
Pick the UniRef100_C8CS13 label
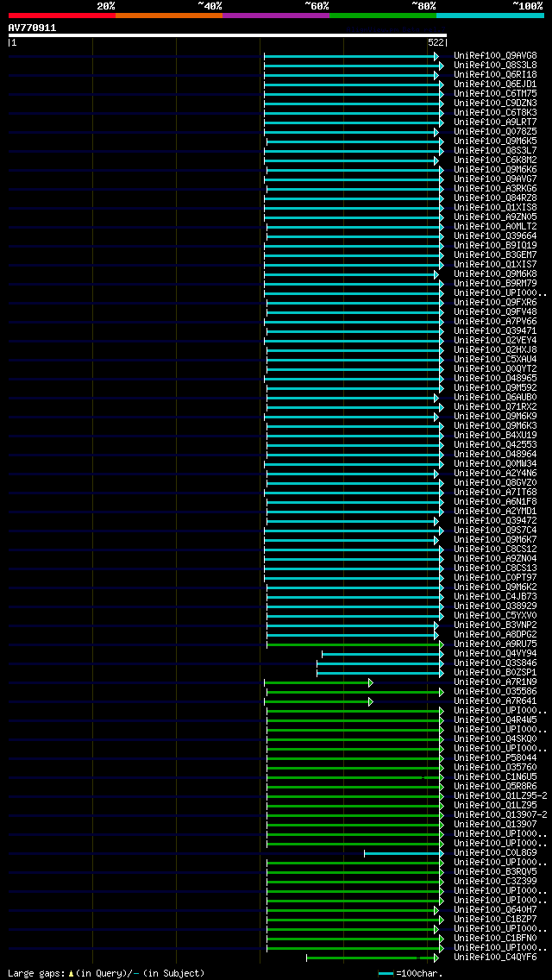(x=495, y=569)
